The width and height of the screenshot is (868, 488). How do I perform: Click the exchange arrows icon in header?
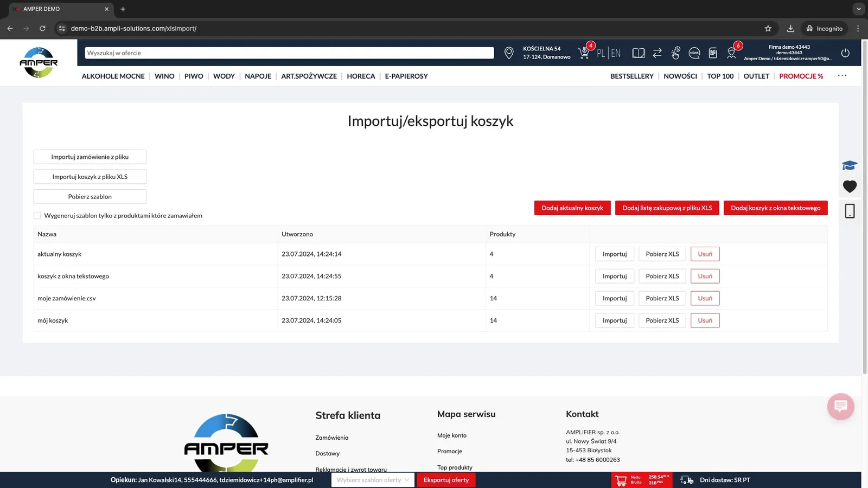click(x=657, y=53)
